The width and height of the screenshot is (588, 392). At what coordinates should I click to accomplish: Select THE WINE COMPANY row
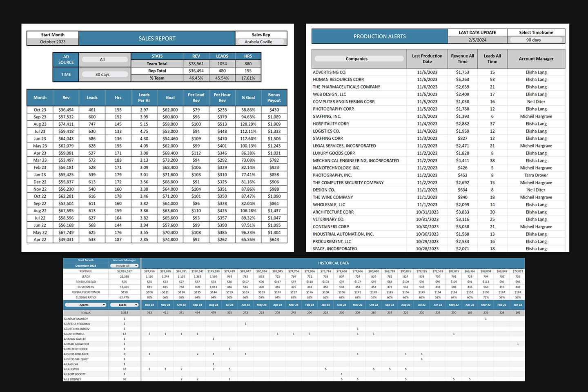tap(439, 197)
